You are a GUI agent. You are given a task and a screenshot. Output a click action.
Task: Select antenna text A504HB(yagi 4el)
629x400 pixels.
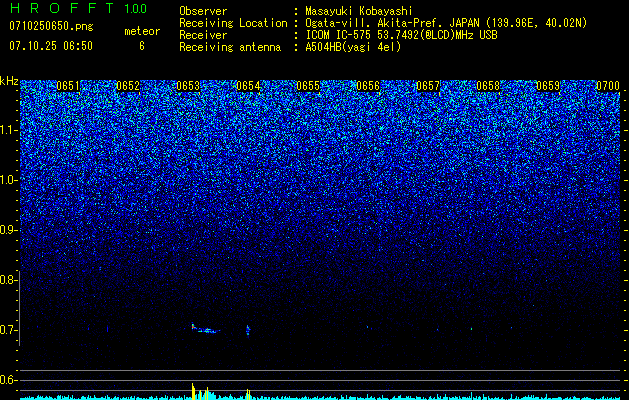coord(353,47)
